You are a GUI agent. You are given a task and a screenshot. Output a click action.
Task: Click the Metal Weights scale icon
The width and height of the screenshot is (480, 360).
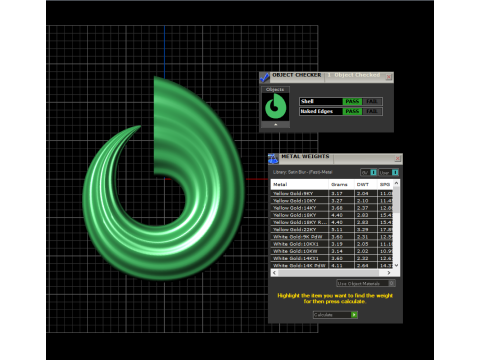tap(273, 159)
